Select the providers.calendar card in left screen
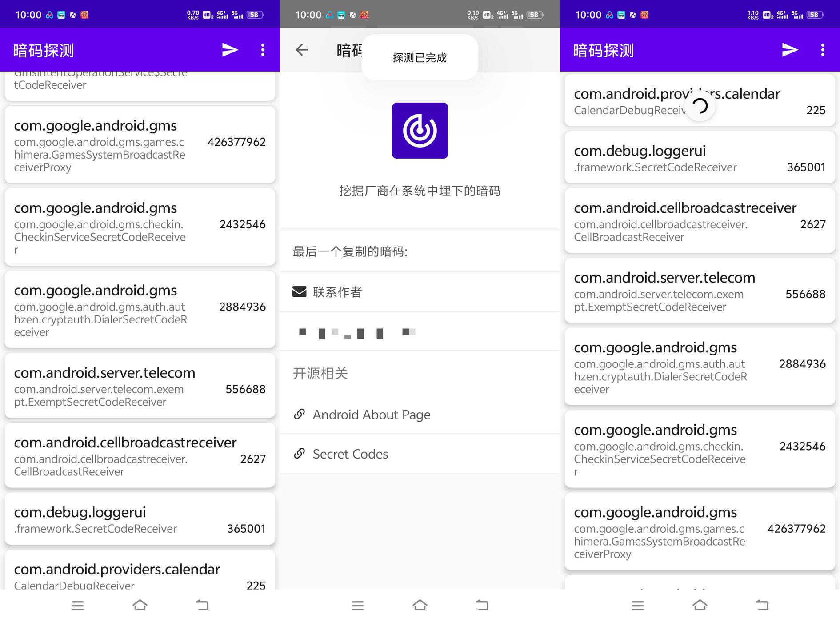This screenshot has height=622, width=840. point(140,570)
